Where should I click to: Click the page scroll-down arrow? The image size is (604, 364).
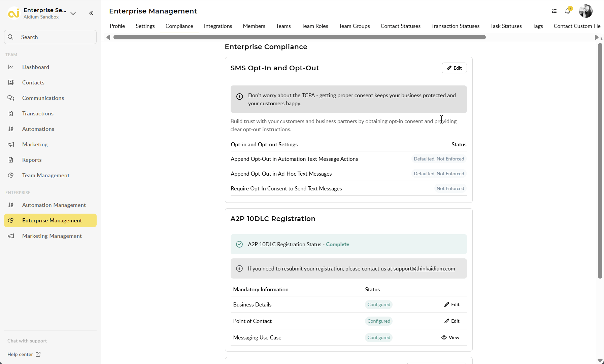point(600,360)
